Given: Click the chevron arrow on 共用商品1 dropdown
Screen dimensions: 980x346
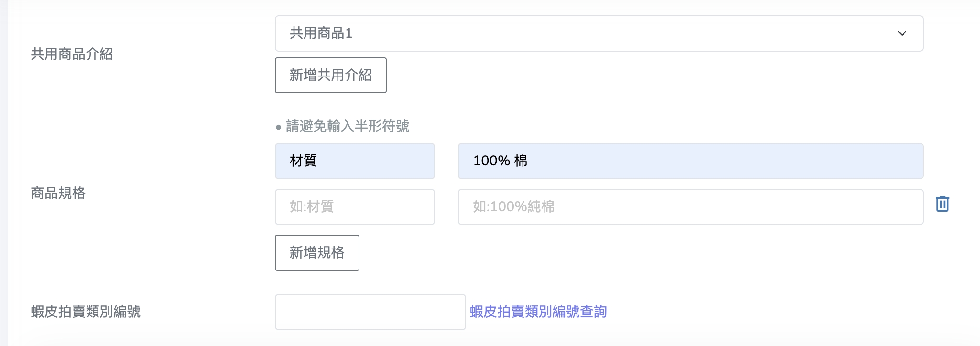Looking at the screenshot, I should click(902, 33).
